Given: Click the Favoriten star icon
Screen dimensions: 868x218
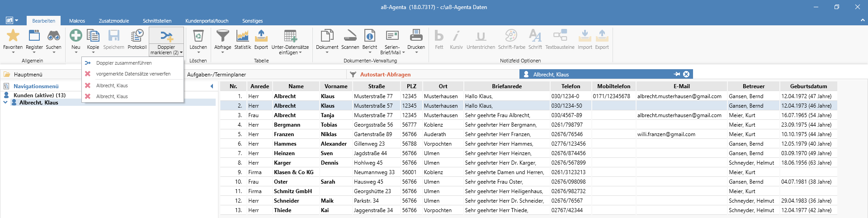Looking at the screenshot, I should coord(13,35).
